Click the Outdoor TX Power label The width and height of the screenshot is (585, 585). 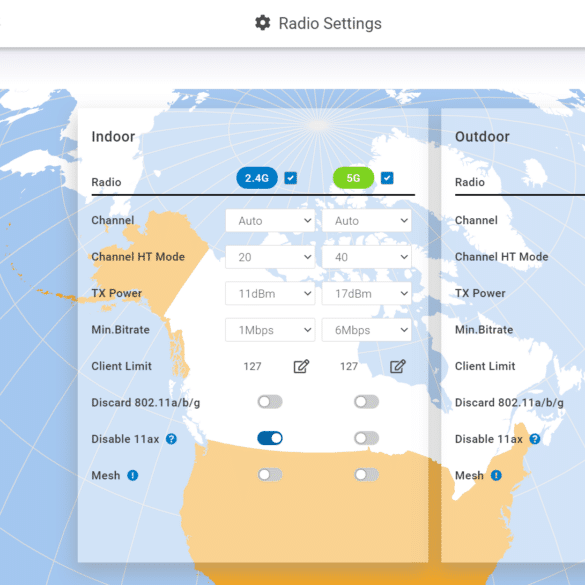coord(480,293)
